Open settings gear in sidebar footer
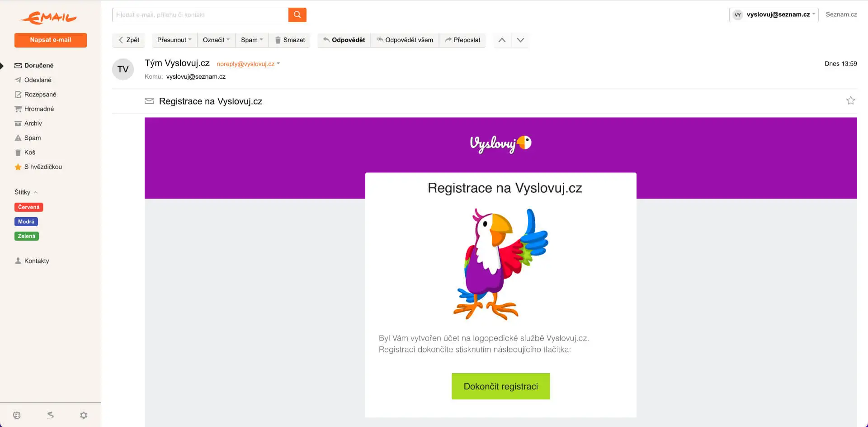 (x=84, y=415)
